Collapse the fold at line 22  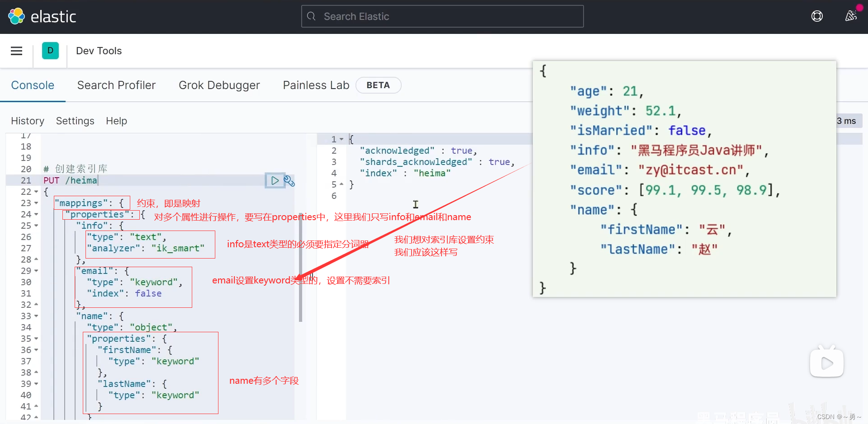coord(36,192)
